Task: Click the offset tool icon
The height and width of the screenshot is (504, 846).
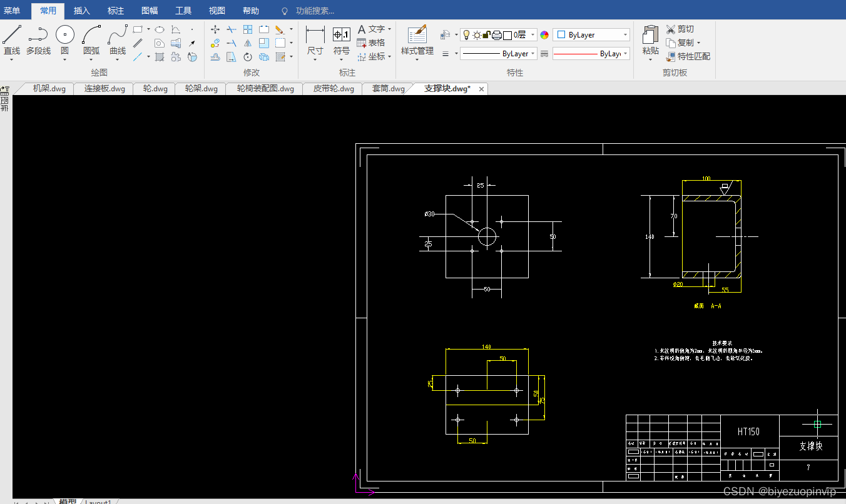Action: tap(215, 57)
